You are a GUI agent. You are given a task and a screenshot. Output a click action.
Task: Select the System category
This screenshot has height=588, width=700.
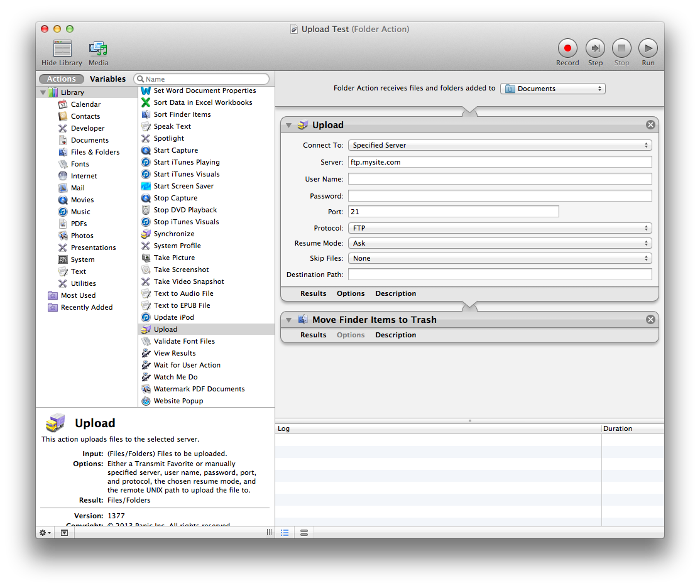tap(82, 260)
